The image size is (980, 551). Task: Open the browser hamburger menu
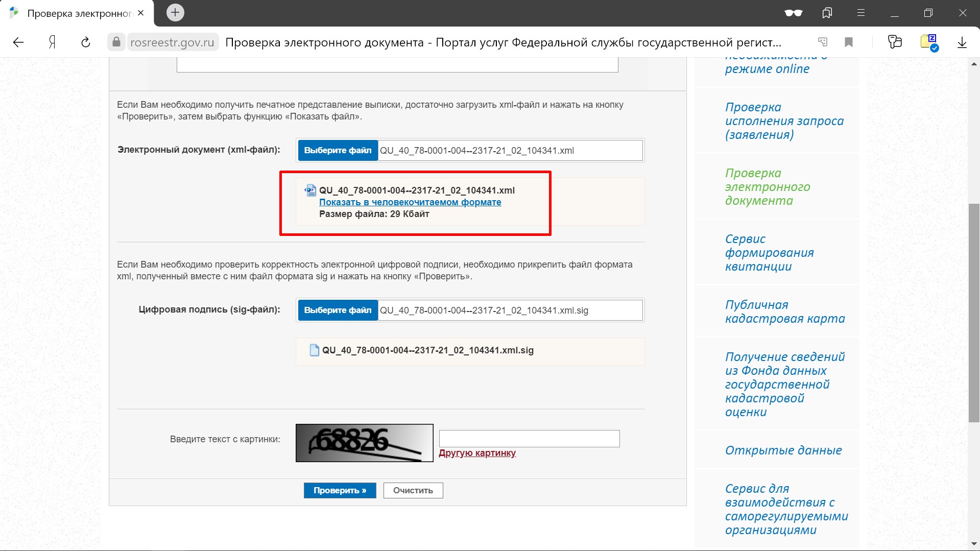(861, 13)
